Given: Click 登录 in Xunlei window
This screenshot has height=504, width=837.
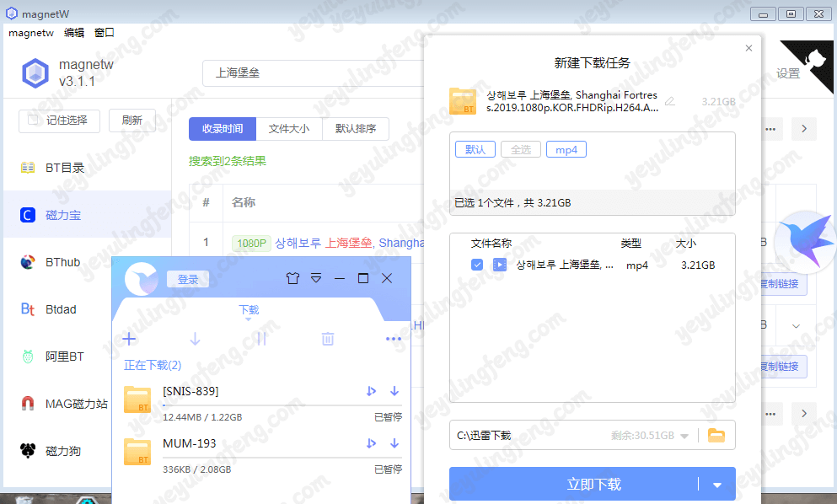Looking at the screenshot, I should [x=187, y=279].
